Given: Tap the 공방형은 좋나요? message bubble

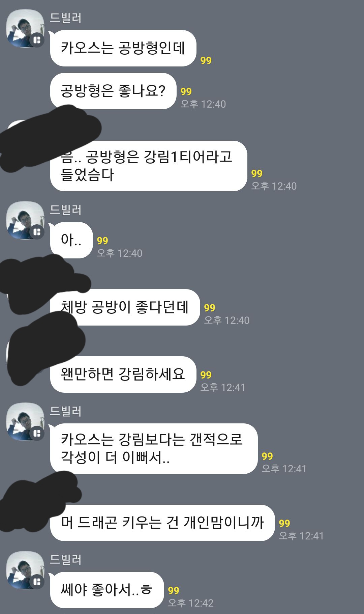Looking at the screenshot, I should 113,91.
